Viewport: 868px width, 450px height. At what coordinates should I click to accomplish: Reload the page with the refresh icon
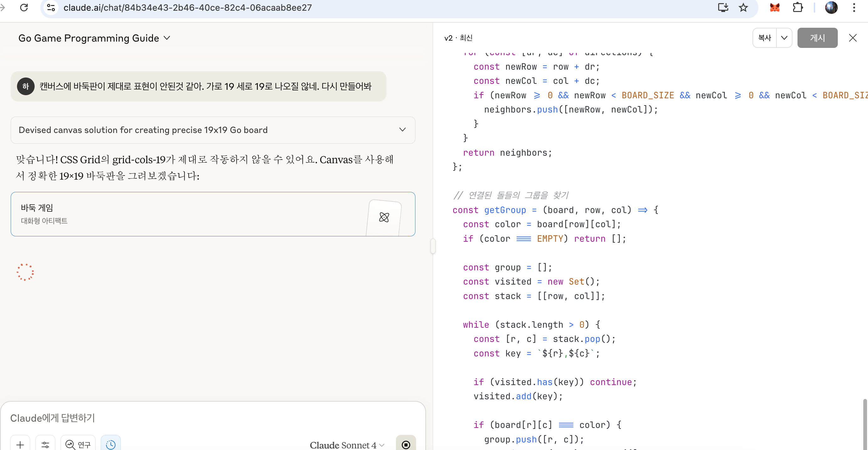[24, 8]
